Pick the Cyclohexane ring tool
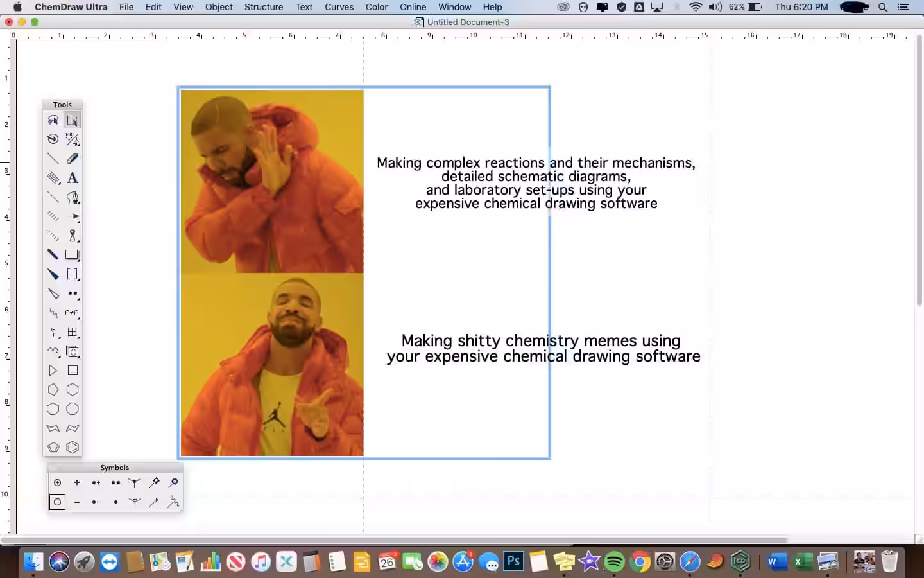The image size is (924, 578). tap(73, 390)
